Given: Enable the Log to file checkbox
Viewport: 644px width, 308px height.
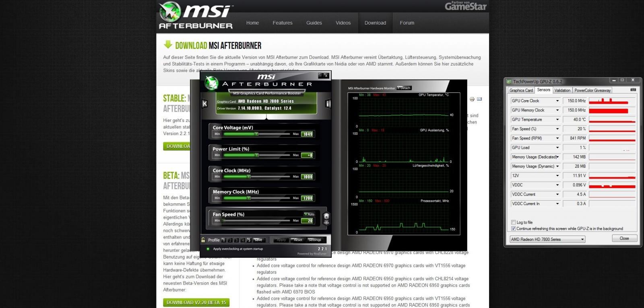Looking at the screenshot, I should point(513,222).
